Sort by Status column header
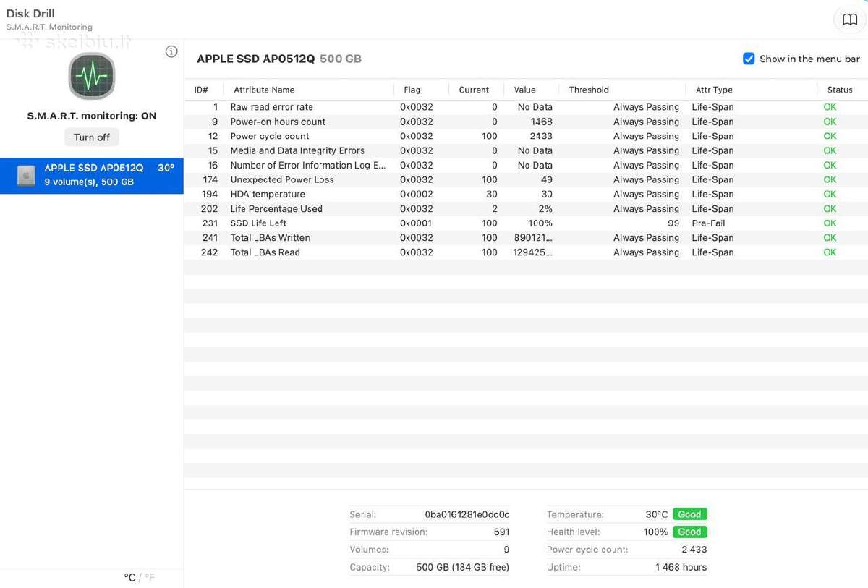Viewport: 868px width, 588px height. [840, 90]
